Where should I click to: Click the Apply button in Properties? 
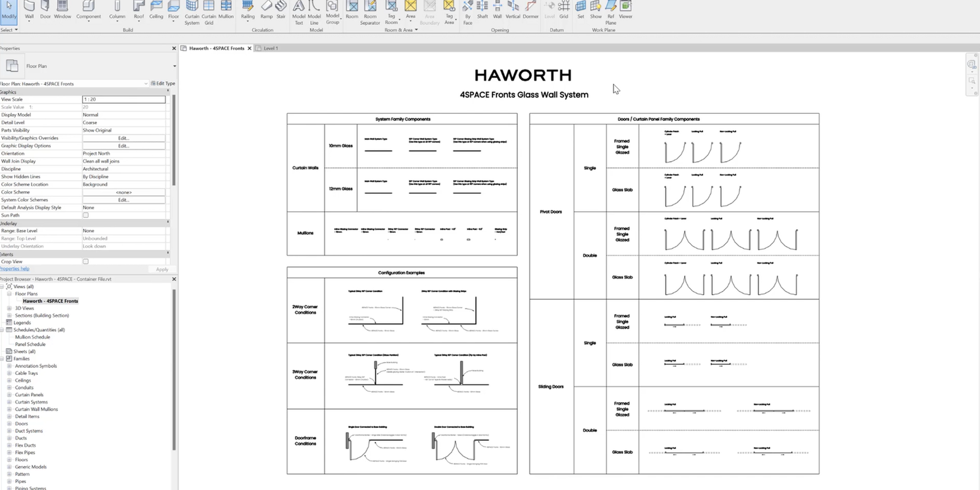162,269
